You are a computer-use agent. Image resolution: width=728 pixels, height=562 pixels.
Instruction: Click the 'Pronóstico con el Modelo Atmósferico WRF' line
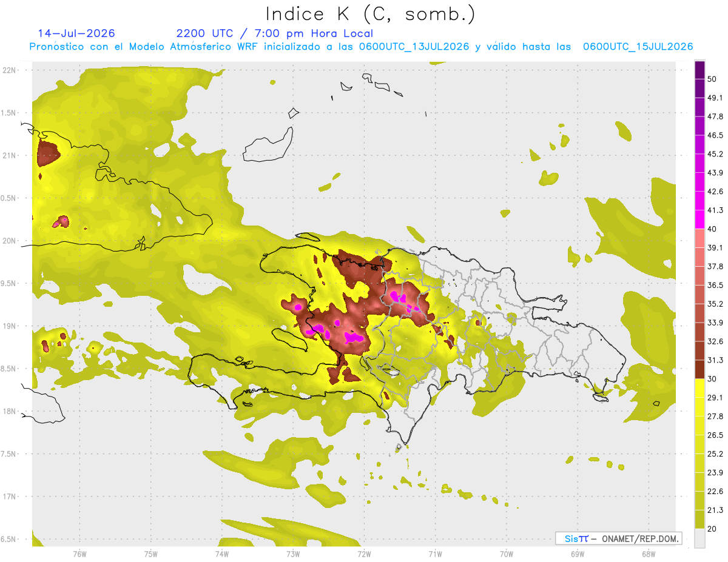point(361,47)
